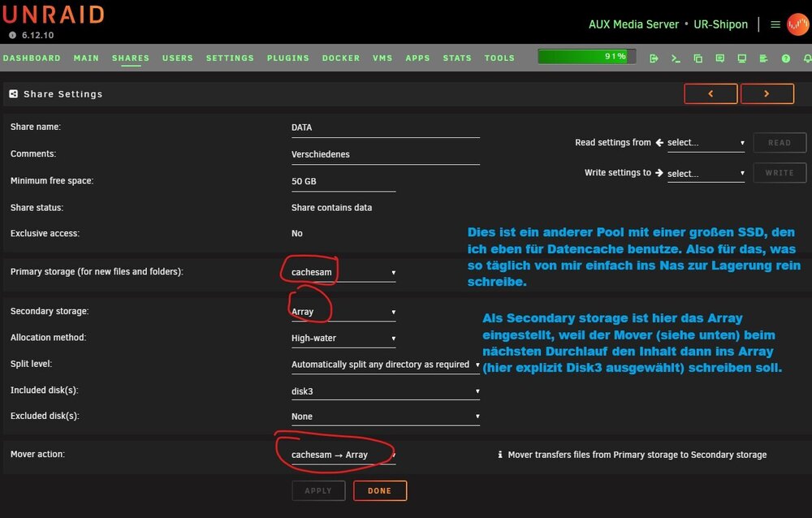Expand the Split level dropdown

[385, 365]
